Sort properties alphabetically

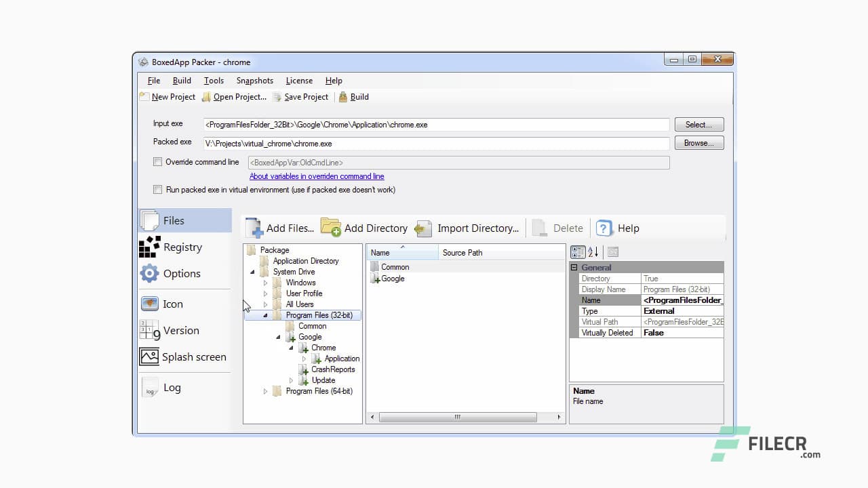593,252
